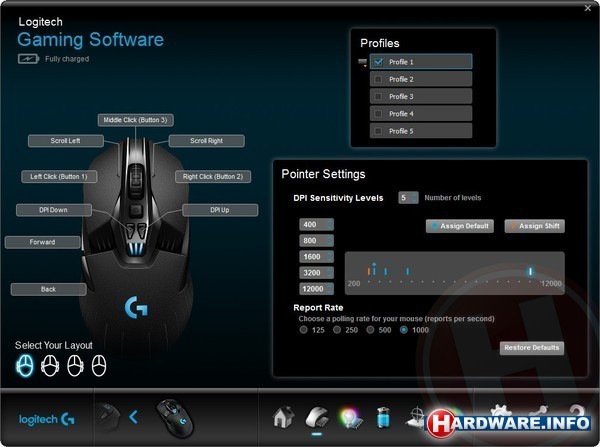The height and width of the screenshot is (447, 600).
Task: Click the Scroll Left button assignment
Action: [66, 141]
